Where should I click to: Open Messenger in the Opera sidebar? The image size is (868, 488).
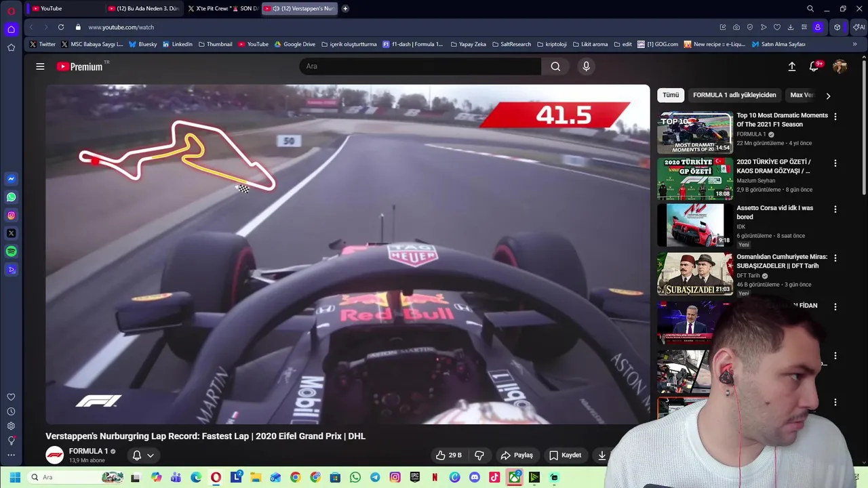pos(11,179)
